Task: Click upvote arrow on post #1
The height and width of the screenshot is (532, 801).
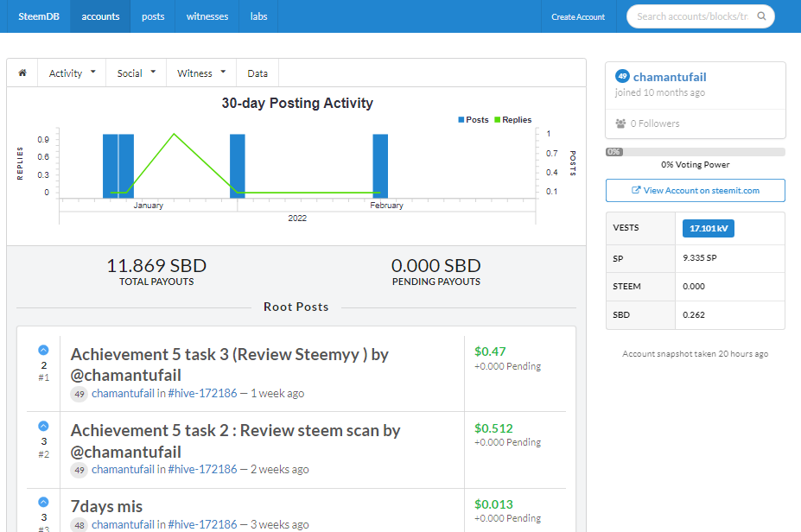Action: [x=43, y=350]
